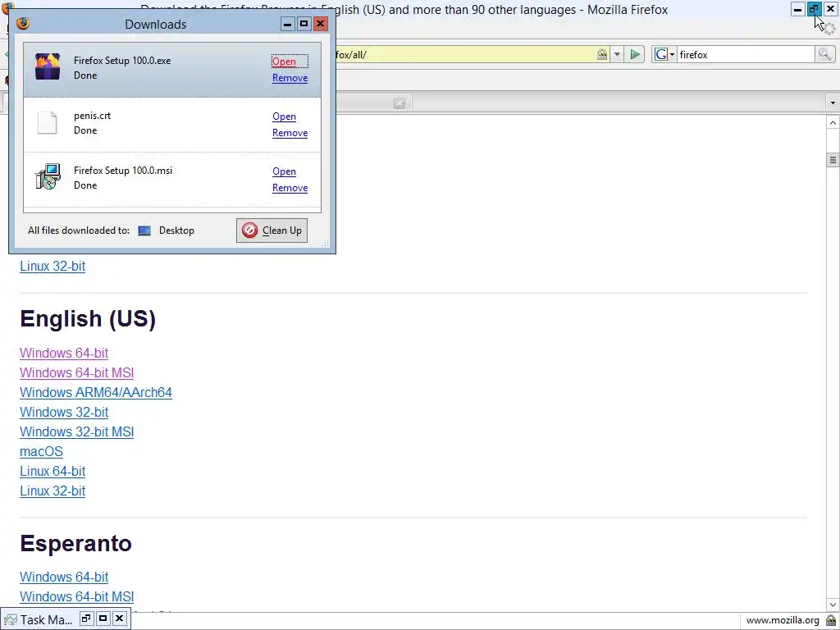Screen dimensions: 840x630
Task: Expand the address bar history dropdown
Action: coord(617,54)
